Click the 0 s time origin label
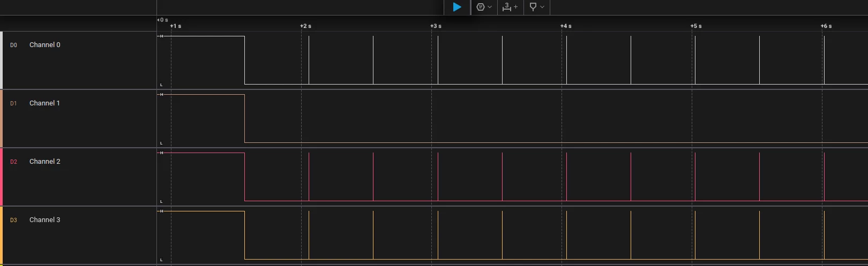Screen dimensions: 868x266 pos(162,20)
